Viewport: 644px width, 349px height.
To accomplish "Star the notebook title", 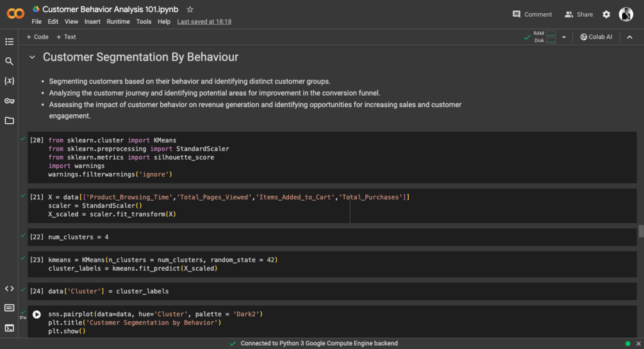I will click(x=190, y=10).
